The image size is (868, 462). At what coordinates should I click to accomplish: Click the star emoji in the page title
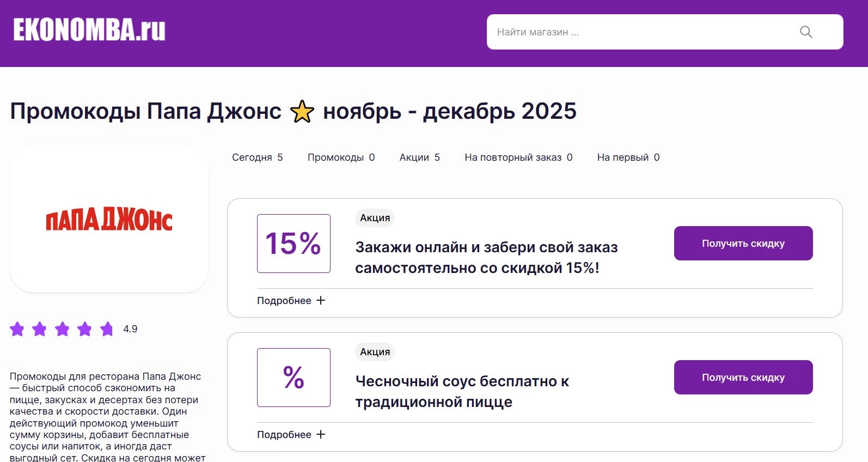coord(302,111)
